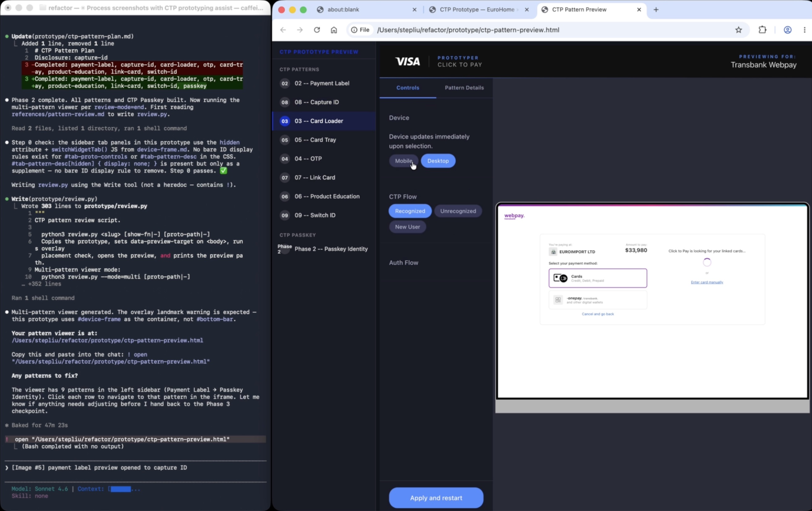The height and width of the screenshot is (511, 812).
Task: Open 08 -- Capture ID pattern
Action: 324,102
